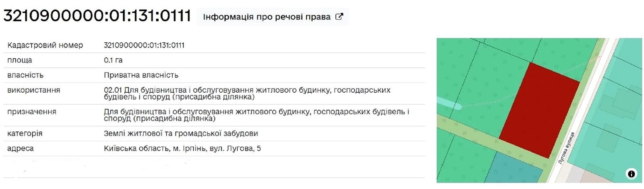Click the категорія row label
Viewport: 644px width, 189px height.
click(25, 133)
